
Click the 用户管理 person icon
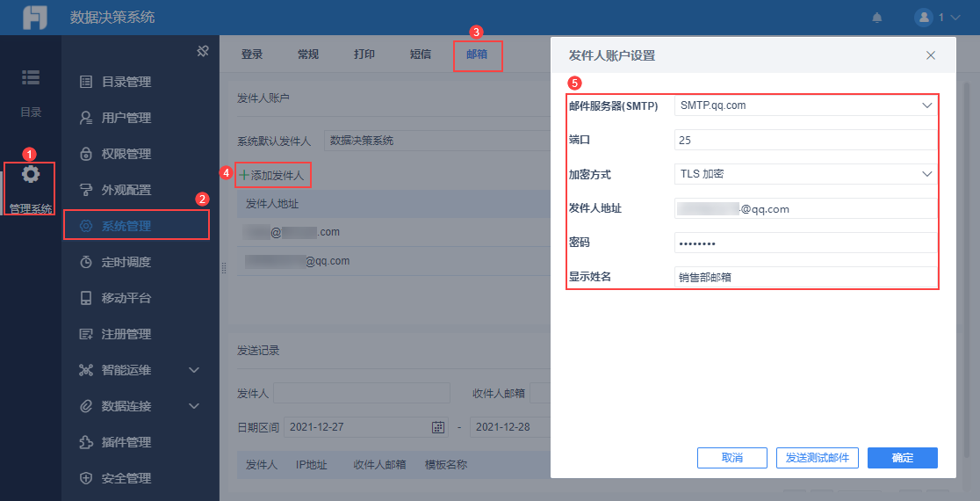[x=86, y=118]
